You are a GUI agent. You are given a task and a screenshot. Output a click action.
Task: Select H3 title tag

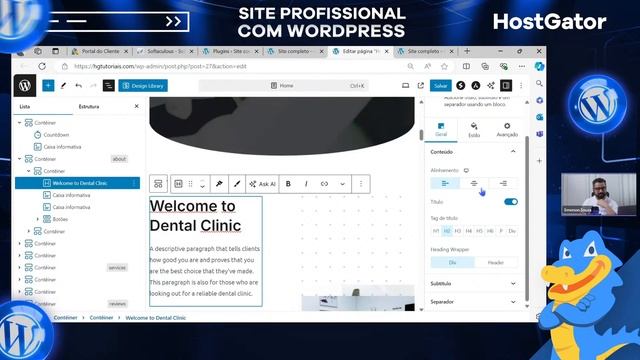[x=458, y=231]
